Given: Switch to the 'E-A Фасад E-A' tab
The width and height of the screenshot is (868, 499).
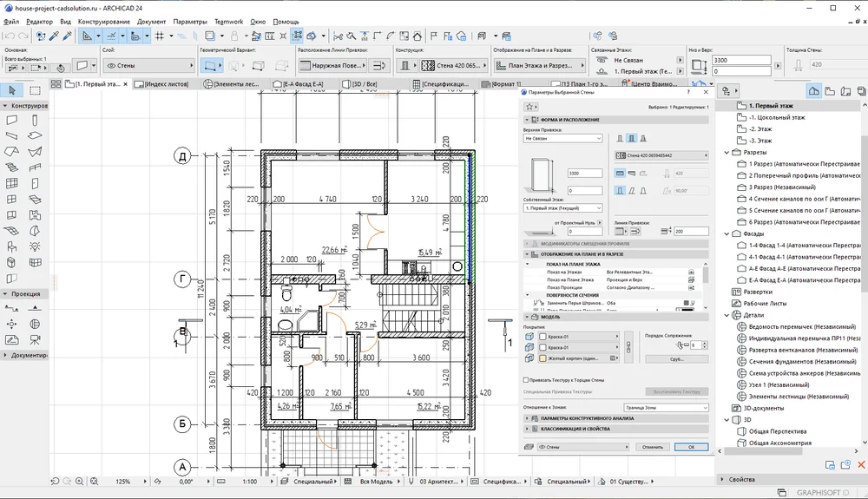Looking at the screenshot, I should click(304, 84).
